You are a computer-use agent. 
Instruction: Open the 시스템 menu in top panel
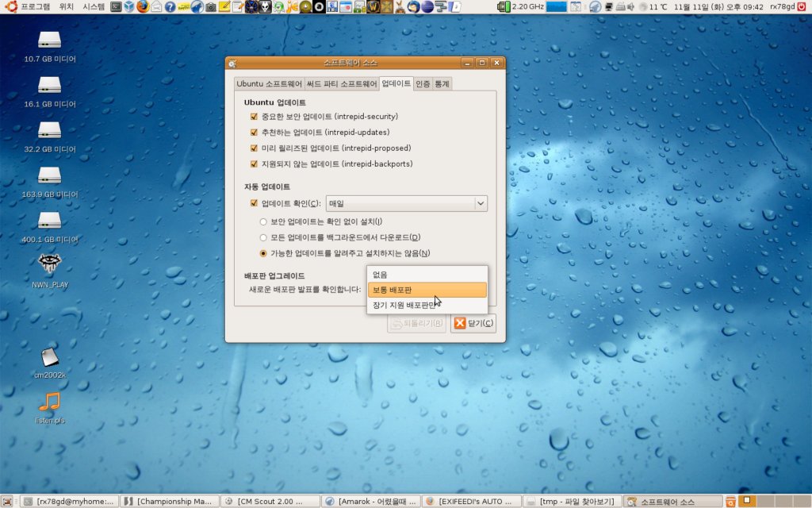point(94,6)
